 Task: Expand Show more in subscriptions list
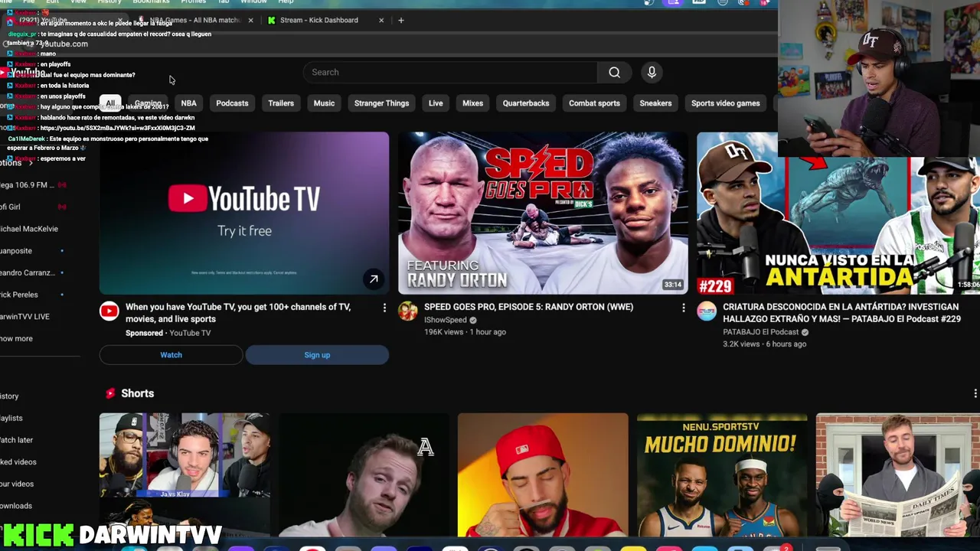(16, 338)
